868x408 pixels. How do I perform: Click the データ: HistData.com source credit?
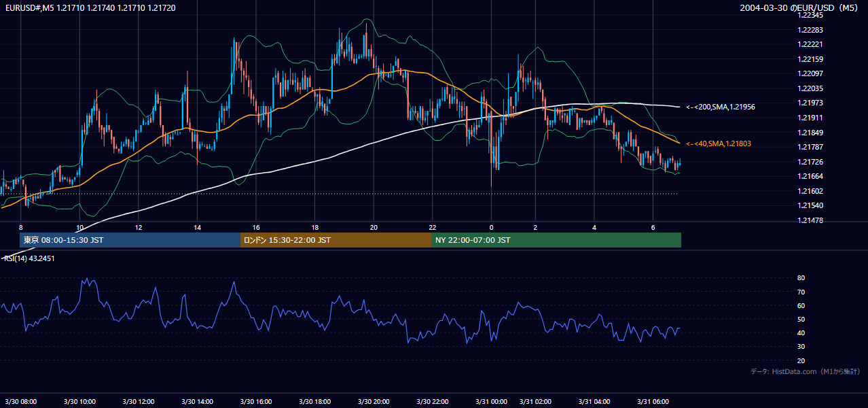[x=806, y=371]
